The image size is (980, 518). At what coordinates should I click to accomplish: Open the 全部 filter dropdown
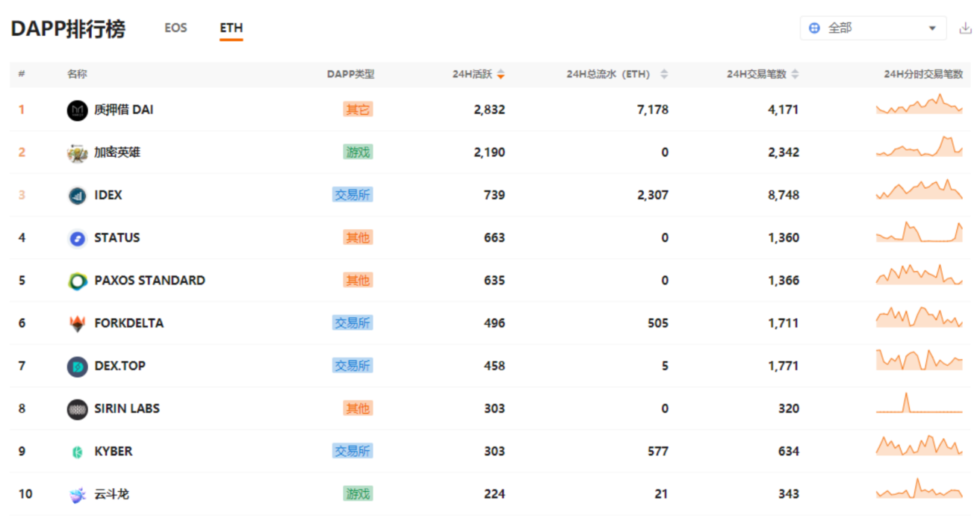[x=872, y=28]
